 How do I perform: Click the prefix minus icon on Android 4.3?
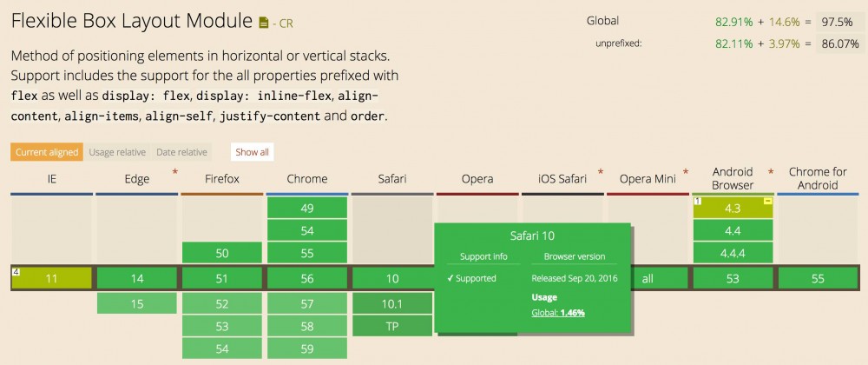767,201
